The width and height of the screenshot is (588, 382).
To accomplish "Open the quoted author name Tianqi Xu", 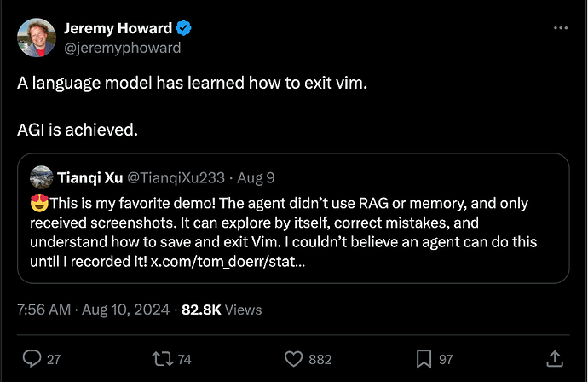I will click(91, 177).
